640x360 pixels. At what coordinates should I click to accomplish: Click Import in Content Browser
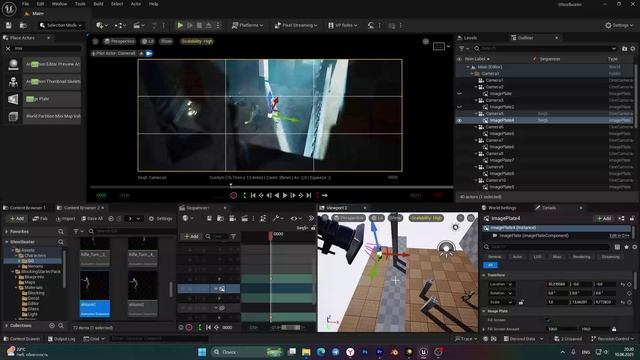pyautogui.click(x=65, y=219)
